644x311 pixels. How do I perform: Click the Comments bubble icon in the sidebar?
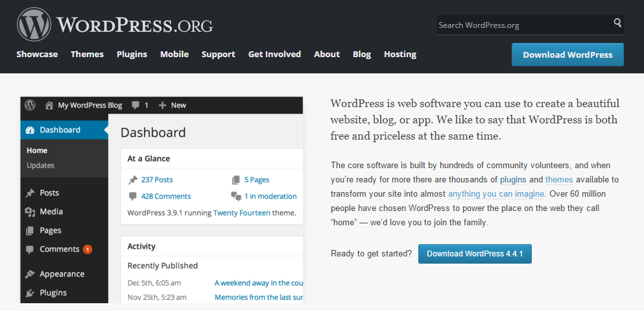tap(30, 250)
